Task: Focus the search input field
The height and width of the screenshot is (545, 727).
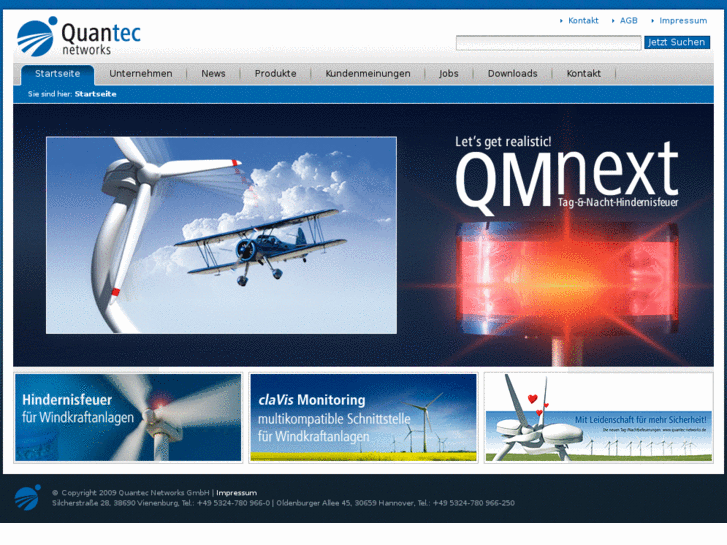Action: [548, 42]
